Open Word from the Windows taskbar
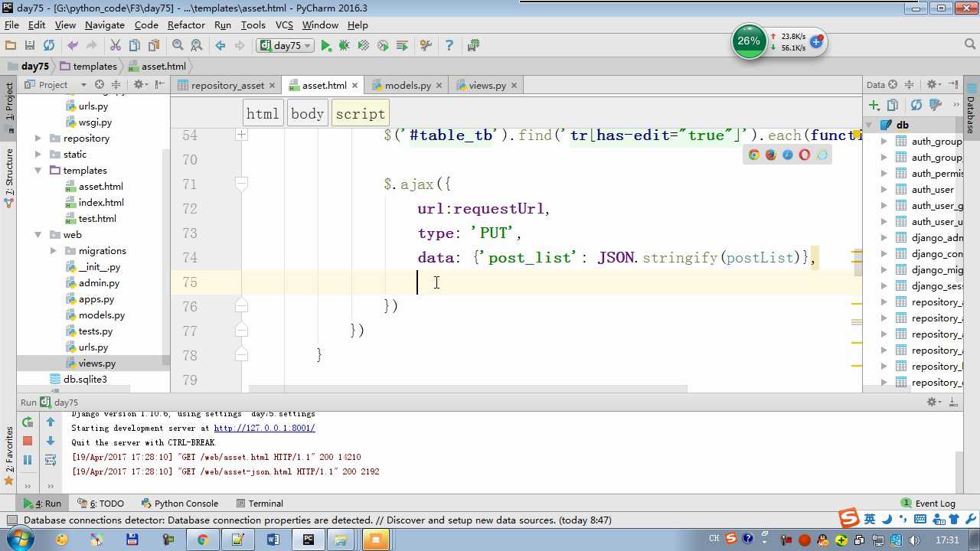 273,540
